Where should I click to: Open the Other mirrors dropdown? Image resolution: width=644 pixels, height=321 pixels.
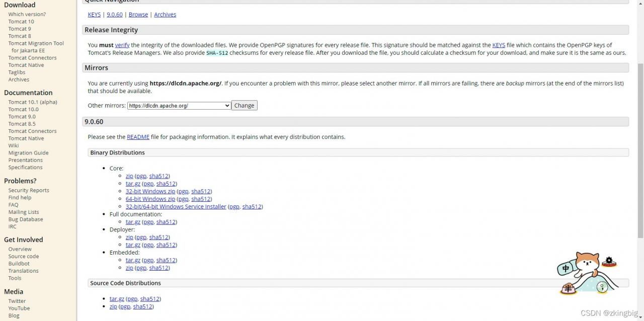coord(179,106)
